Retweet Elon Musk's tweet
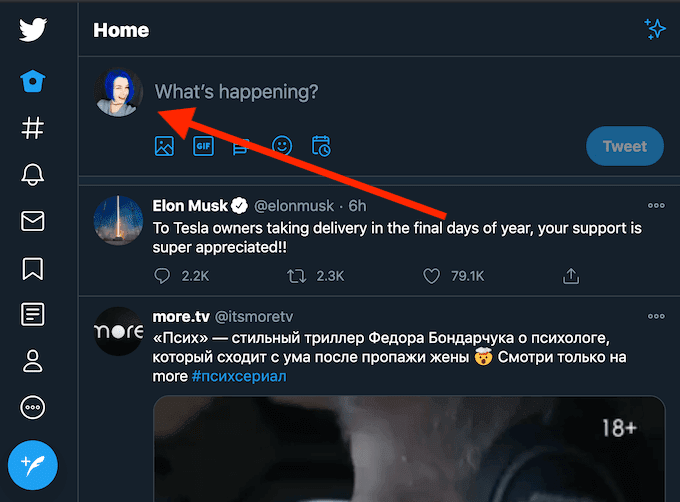This screenshot has width=680, height=502. coord(296,275)
